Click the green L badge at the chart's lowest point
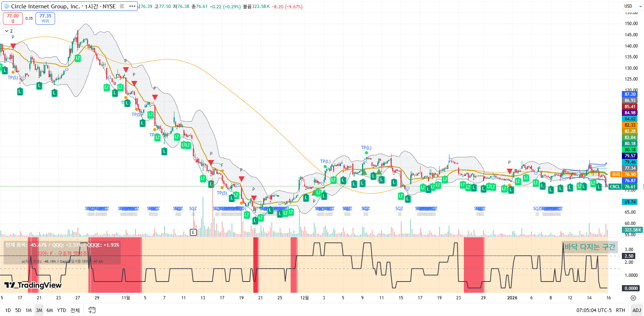The height and width of the screenshot is (316, 644). pyautogui.click(x=255, y=220)
